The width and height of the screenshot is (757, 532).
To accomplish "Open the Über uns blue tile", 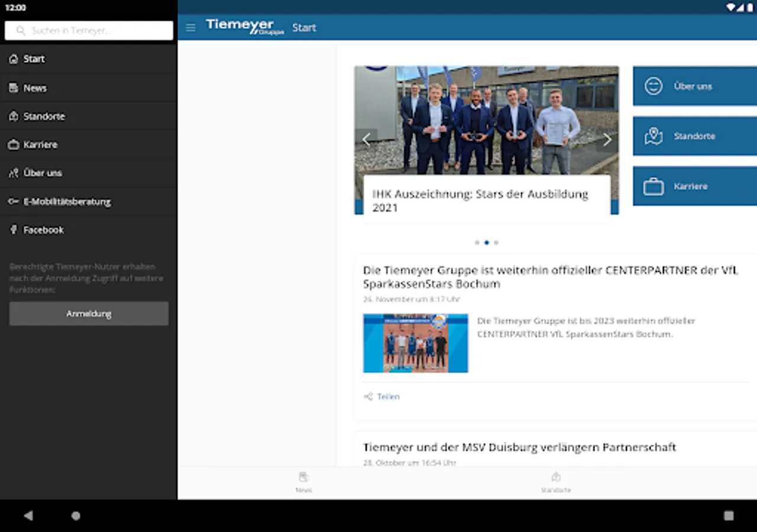I will [x=695, y=86].
